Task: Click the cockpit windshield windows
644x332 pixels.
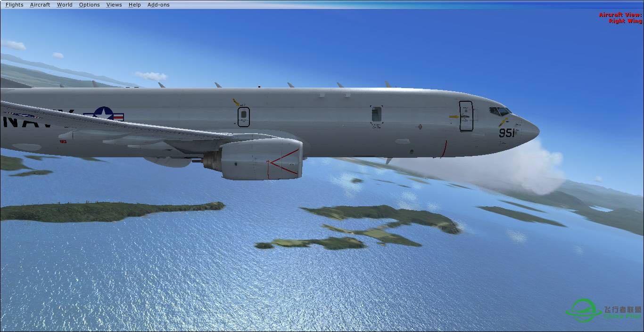Action: (500, 111)
